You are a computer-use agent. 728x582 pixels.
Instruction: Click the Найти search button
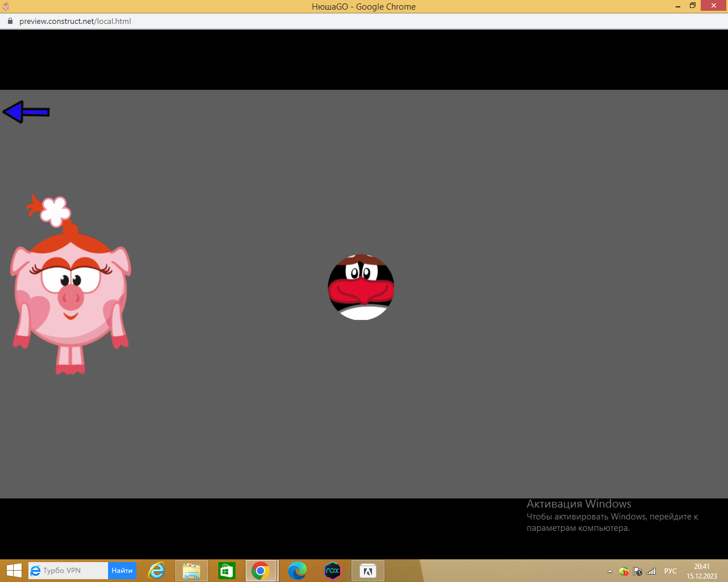point(122,571)
